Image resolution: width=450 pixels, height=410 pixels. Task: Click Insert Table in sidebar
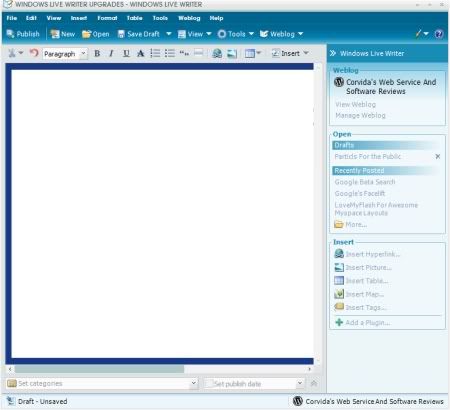coord(361,281)
